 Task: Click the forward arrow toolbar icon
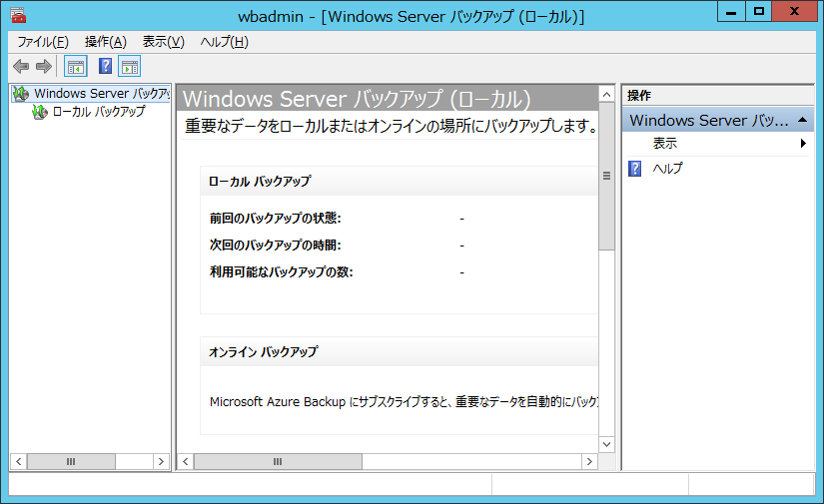(x=43, y=67)
